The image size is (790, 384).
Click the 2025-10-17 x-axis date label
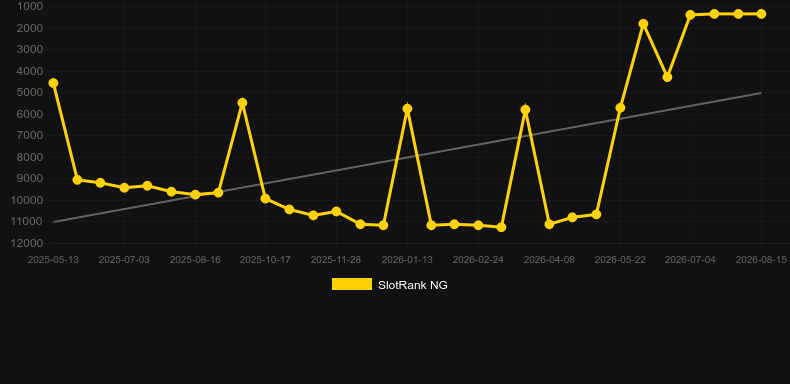click(266, 260)
